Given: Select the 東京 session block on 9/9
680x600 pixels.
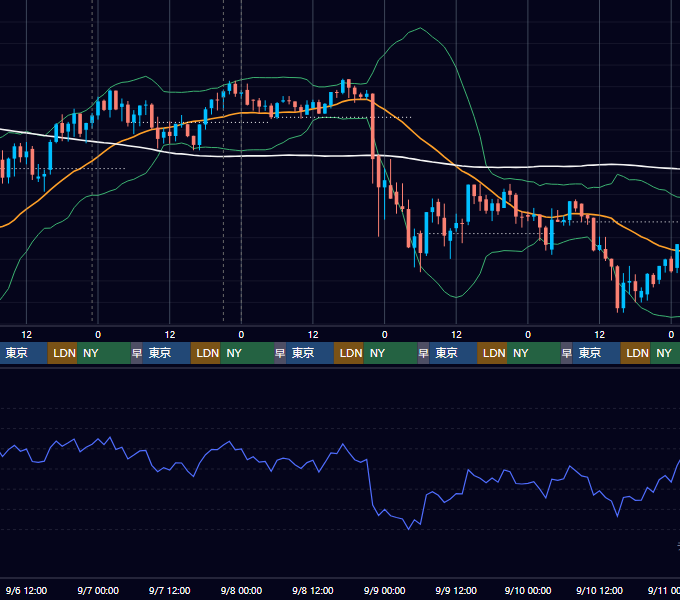Looking at the screenshot, I should (x=453, y=353).
